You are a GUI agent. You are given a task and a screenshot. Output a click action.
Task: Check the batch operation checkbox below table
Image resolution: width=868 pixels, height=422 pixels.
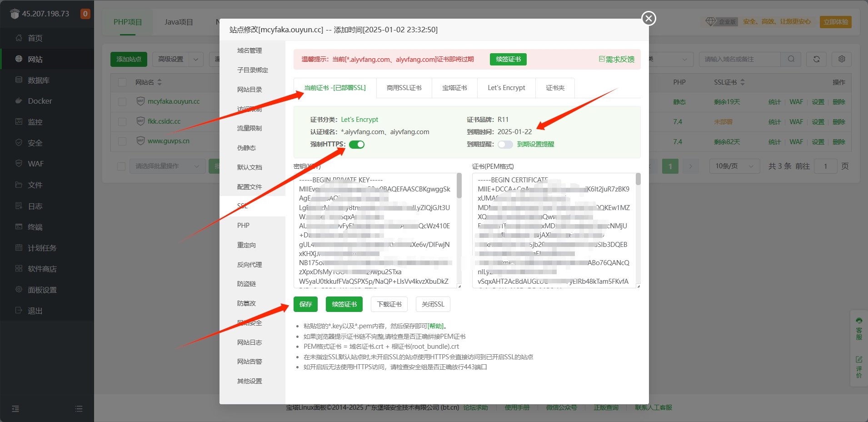[121, 166]
